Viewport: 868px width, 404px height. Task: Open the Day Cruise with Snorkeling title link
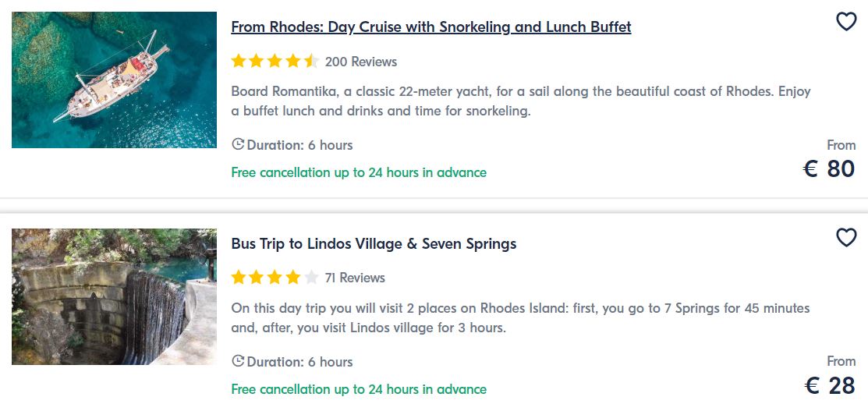[x=431, y=27]
